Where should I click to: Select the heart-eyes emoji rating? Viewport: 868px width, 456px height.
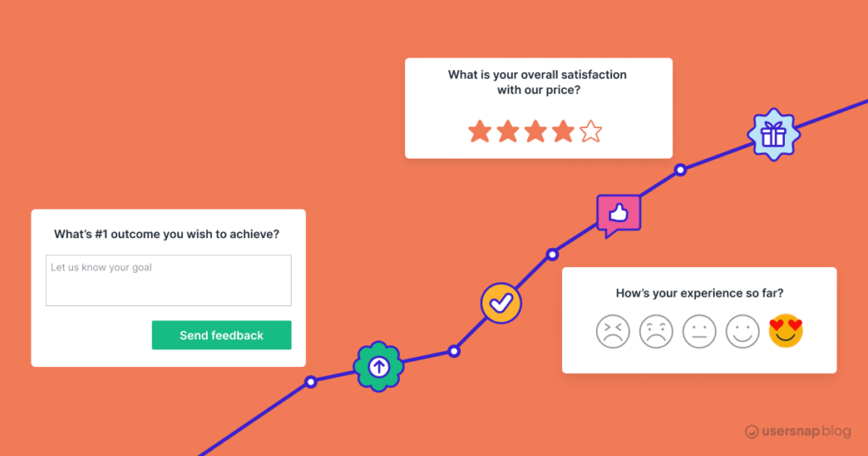point(786,331)
